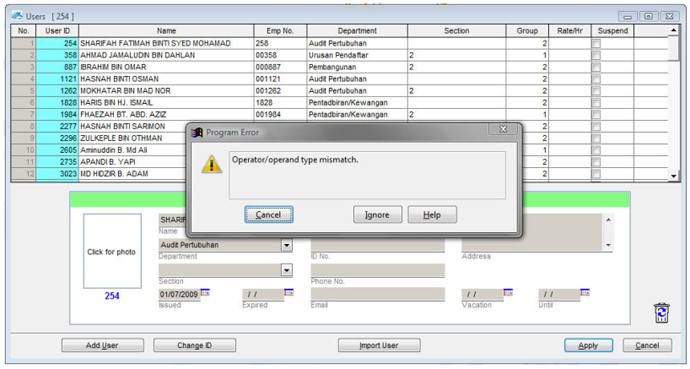Select User ID cell 1262
Viewport: 690px width, 369px height.
click(x=58, y=91)
